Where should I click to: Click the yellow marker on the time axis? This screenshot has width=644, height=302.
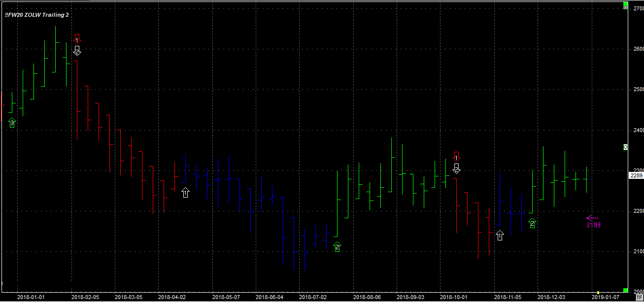click(x=598, y=293)
